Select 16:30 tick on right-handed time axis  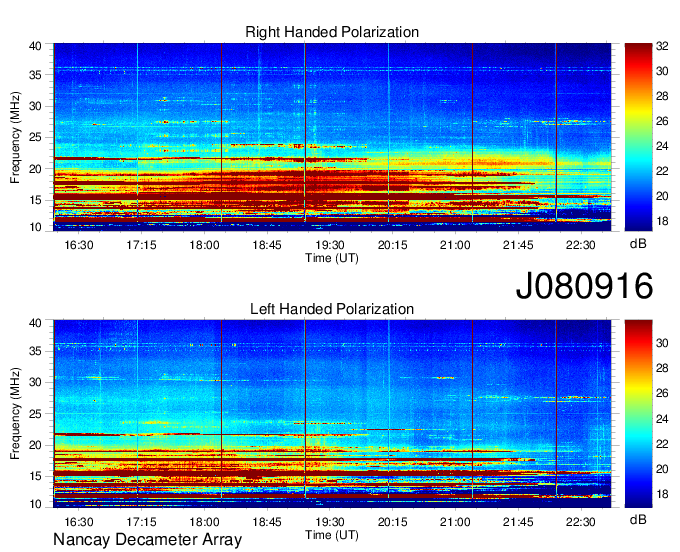[x=79, y=245]
